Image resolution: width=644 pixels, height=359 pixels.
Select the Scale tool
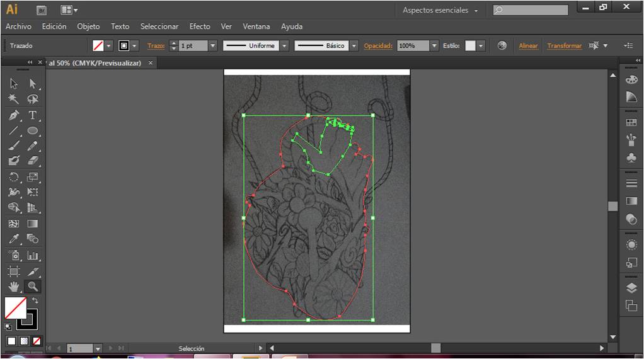(32, 177)
